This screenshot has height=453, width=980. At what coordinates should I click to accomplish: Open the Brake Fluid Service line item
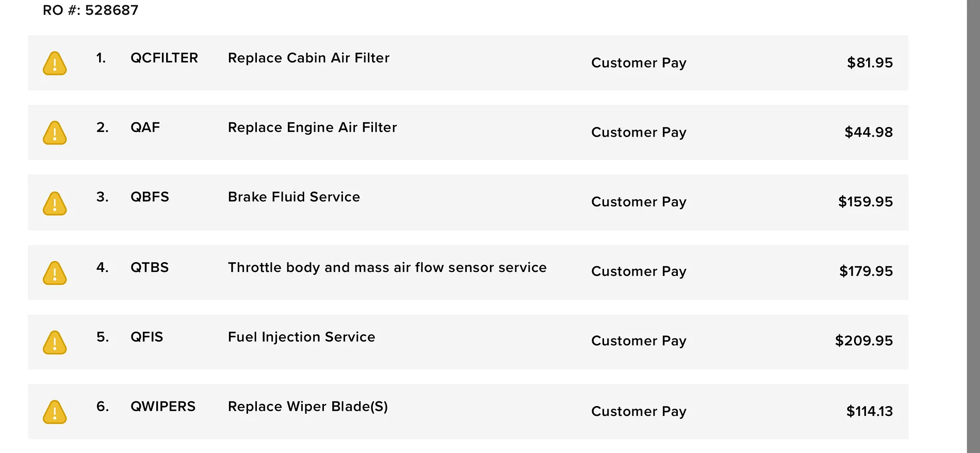point(293,197)
